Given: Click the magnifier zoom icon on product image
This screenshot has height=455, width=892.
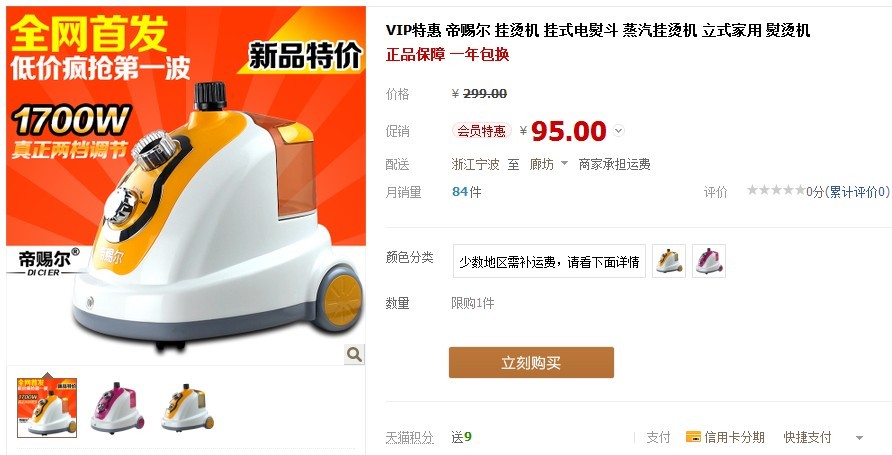Looking at the screenshot, I should 354,354.
